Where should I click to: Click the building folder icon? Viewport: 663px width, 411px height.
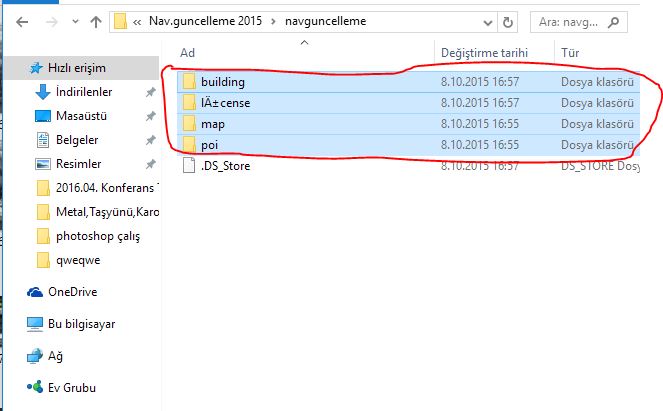tap(189, 81)
